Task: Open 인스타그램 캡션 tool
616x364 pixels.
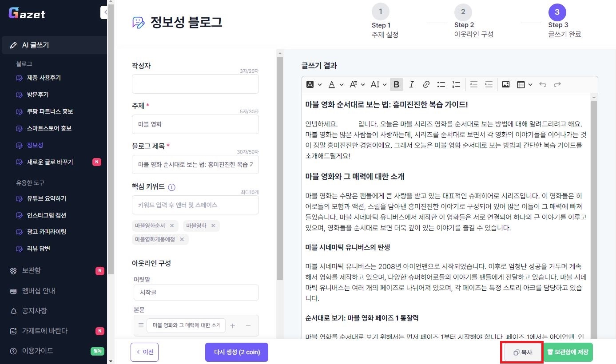Action: coord(46,215)
